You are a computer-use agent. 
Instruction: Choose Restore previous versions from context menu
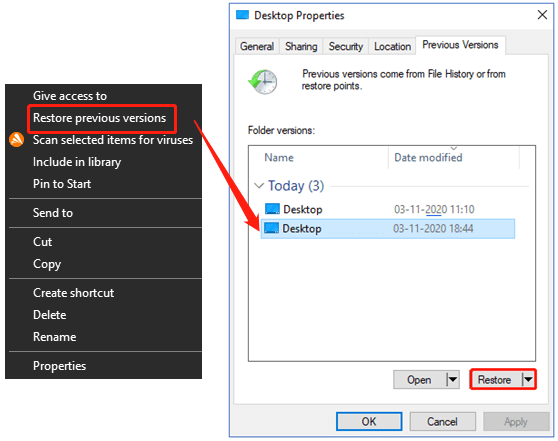coord(100,118)
